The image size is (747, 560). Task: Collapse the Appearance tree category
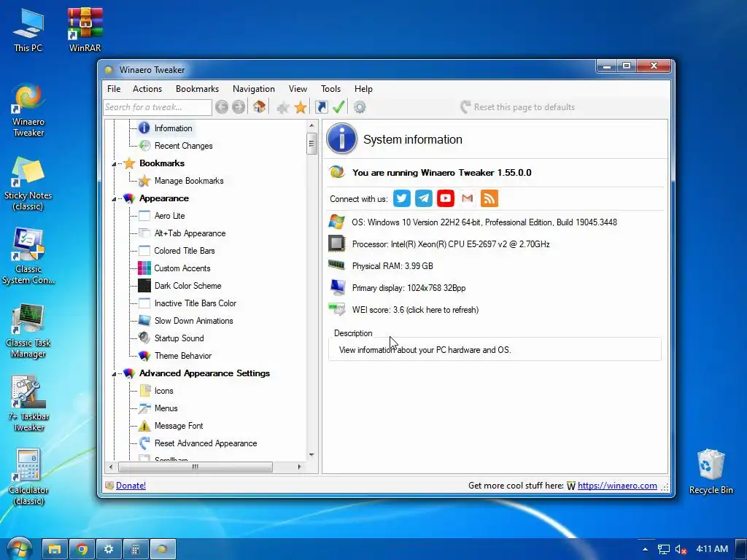tap(115, 199)
